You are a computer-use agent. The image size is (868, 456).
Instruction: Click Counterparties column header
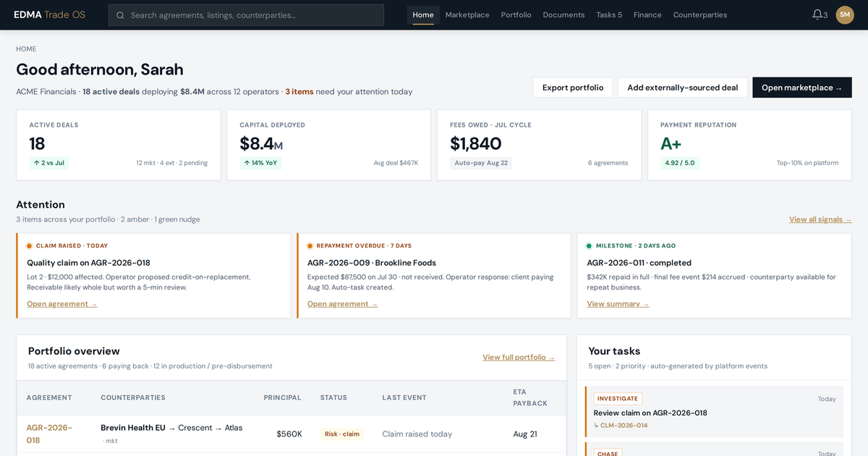(133, 397)
